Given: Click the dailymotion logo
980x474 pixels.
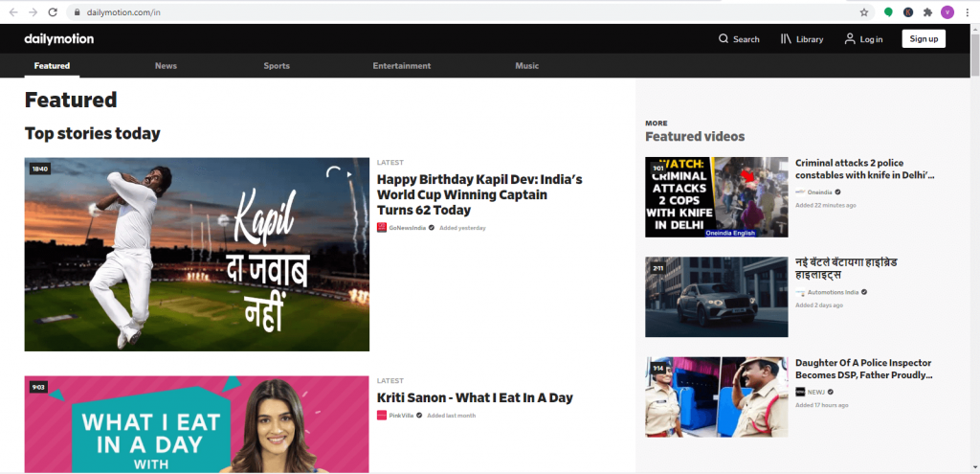Looking at the screenshot, I should click(x=58, y=38).
